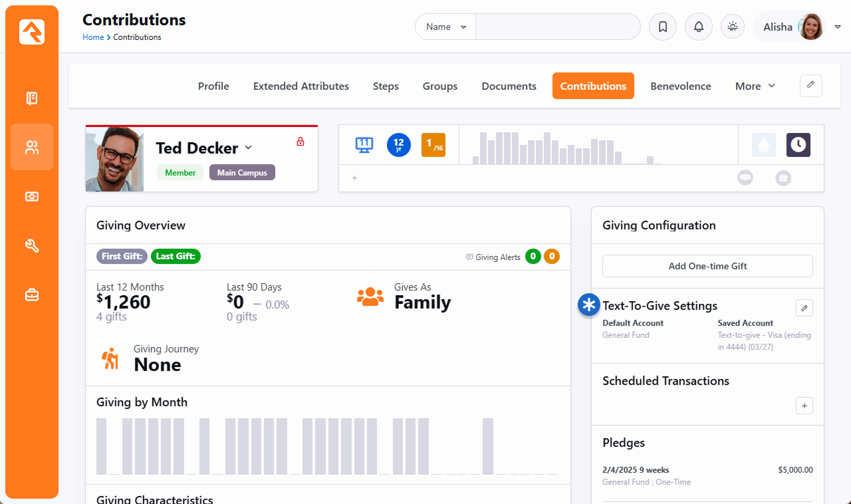The image size is (851, 504).
Task: Add a scheduled transaction with plus button
Action: click(804, 406)
